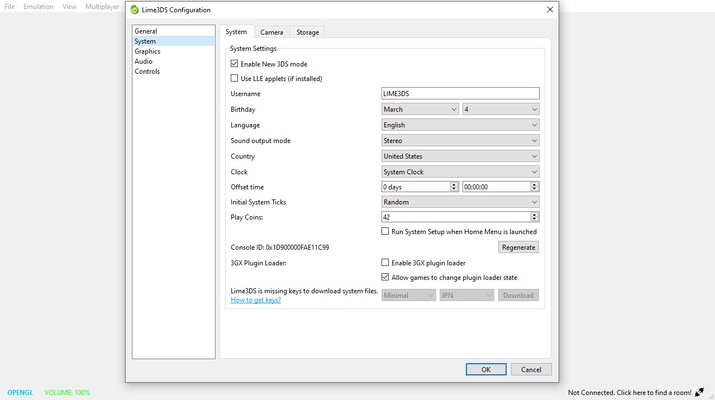Select Audio in the settings list
Viewport: 715px width, 400px height.
coord(173,61)
